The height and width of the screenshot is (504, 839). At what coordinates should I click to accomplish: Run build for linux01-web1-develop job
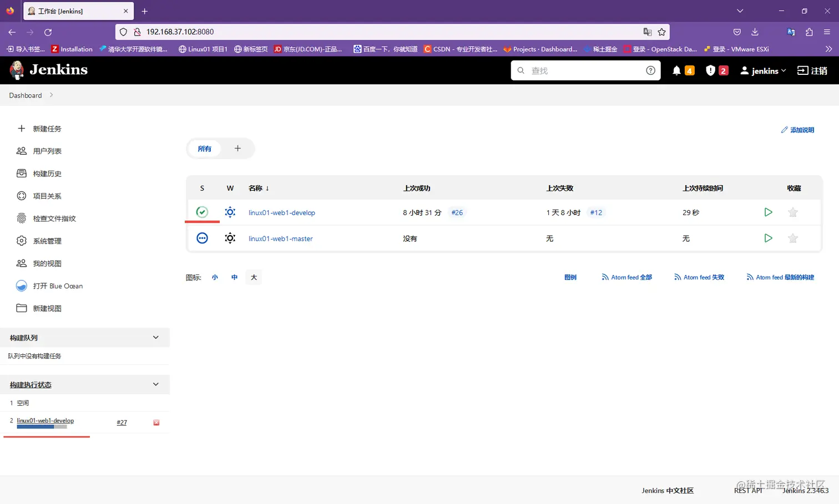(768, 212)
